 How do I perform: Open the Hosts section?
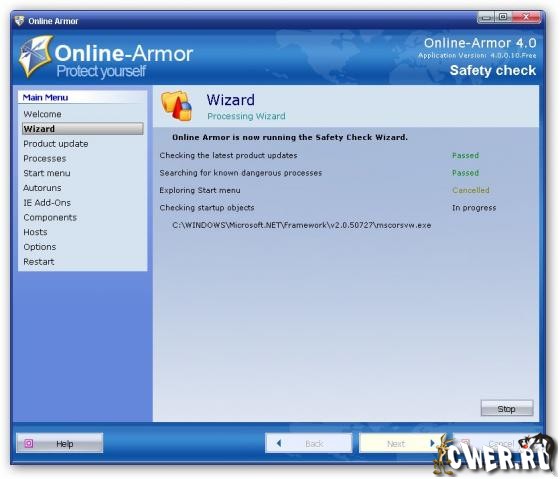pos(35,232)
